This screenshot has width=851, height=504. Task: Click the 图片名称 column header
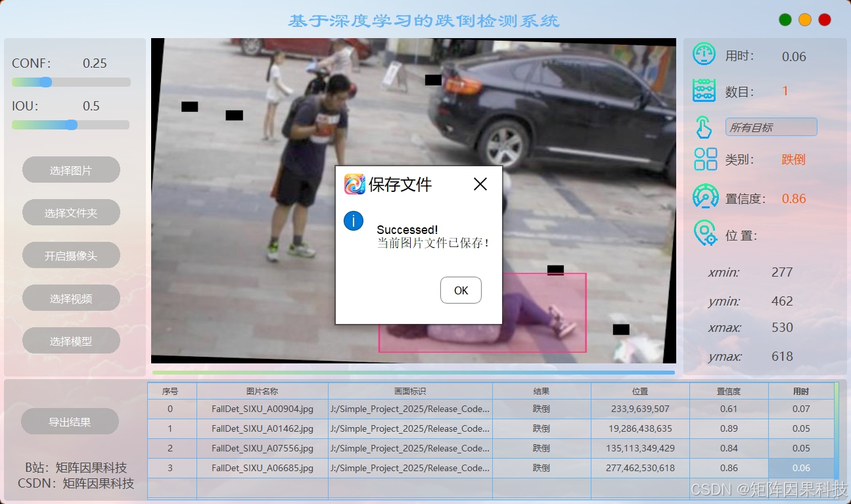pos(262,391)
